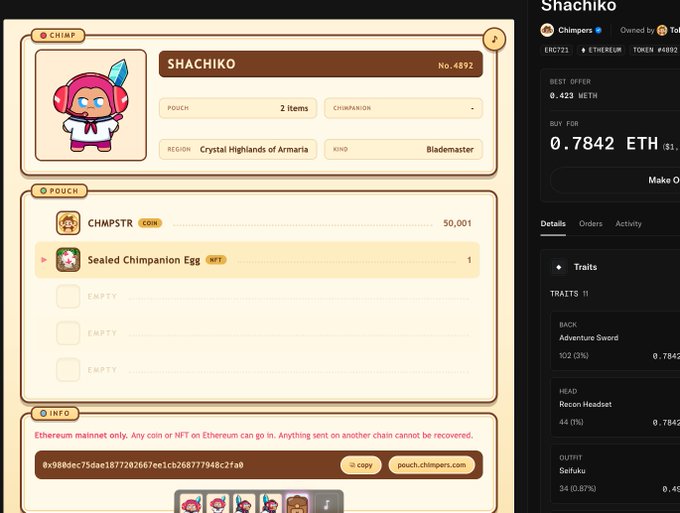This screenshot has width=680, height=513.
Task: Toggle the music note button on the Chimp card
Action: [494, 39]
